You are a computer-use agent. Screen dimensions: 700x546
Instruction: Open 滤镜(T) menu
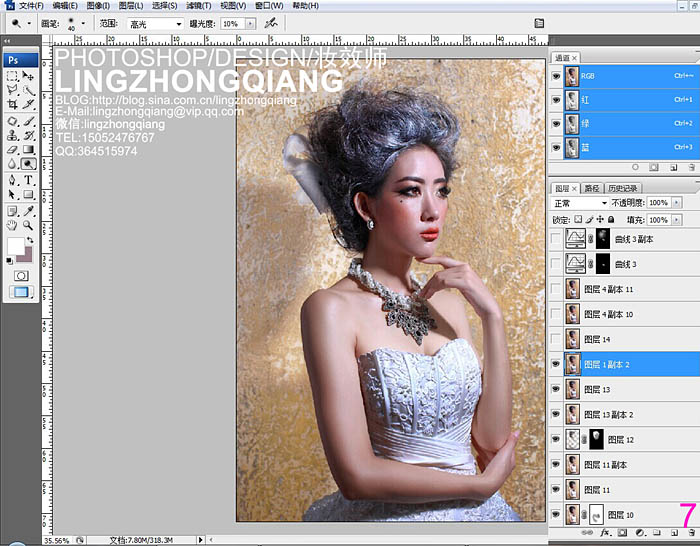tap(199, 6)
